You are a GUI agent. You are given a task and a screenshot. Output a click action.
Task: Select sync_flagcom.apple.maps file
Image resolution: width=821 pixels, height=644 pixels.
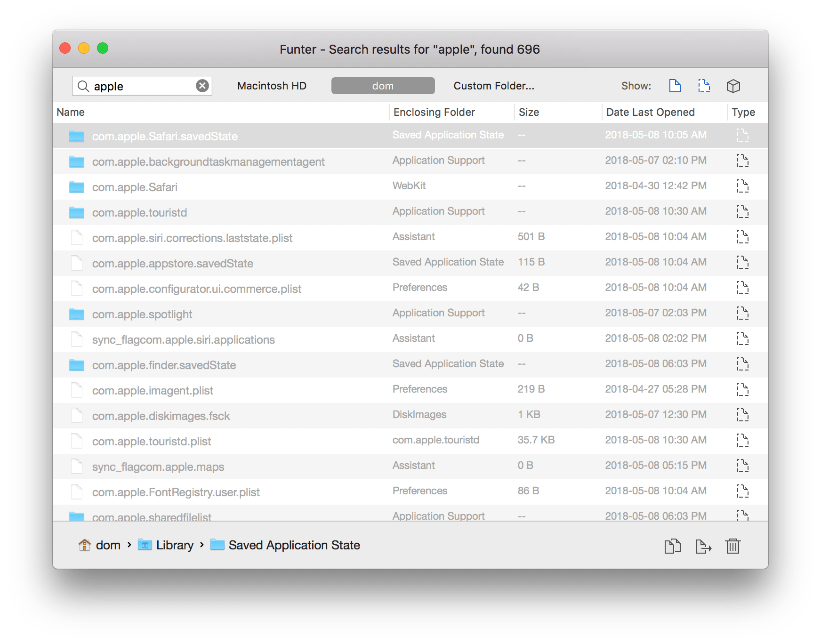(x=410, y=466)
